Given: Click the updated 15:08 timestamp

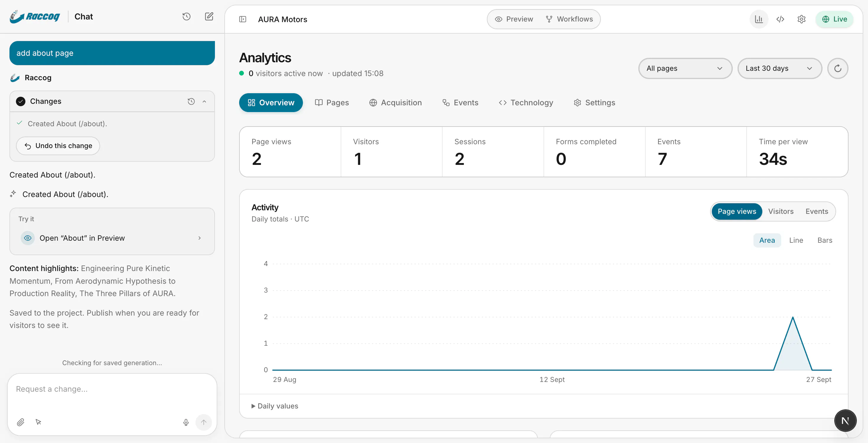Looking at the screenshot, I should point(358,73).
